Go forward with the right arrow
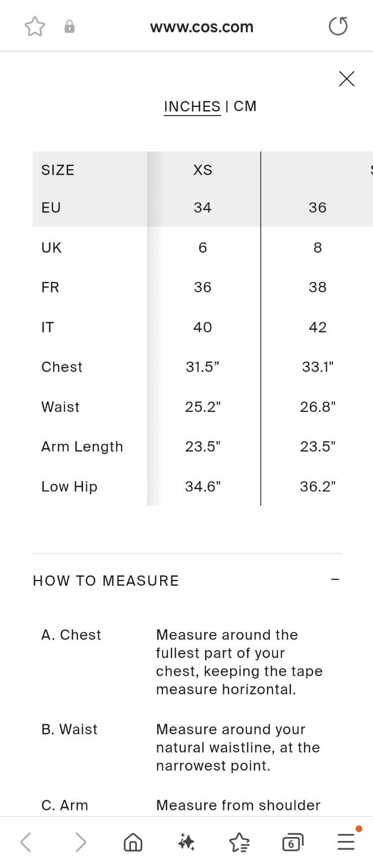The height and width of the screenshot is (868, 373). tap(80, 842)
